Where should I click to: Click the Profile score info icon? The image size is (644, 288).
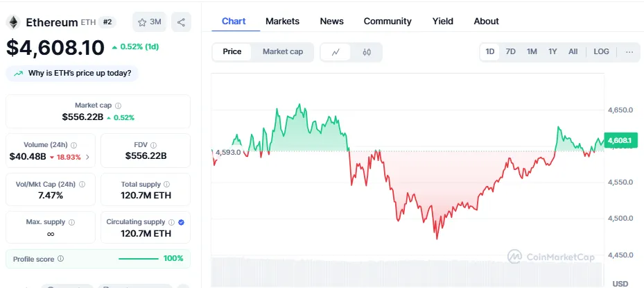60,259
